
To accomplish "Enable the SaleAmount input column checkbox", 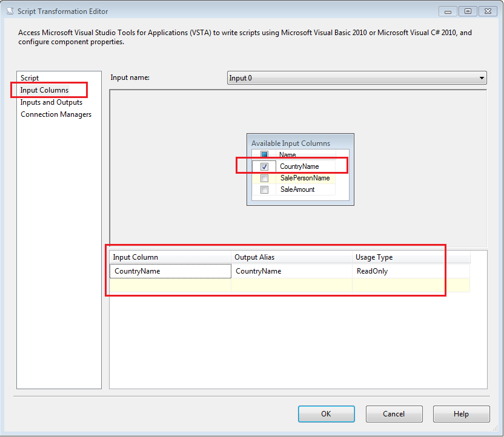I will click(265, 189).
